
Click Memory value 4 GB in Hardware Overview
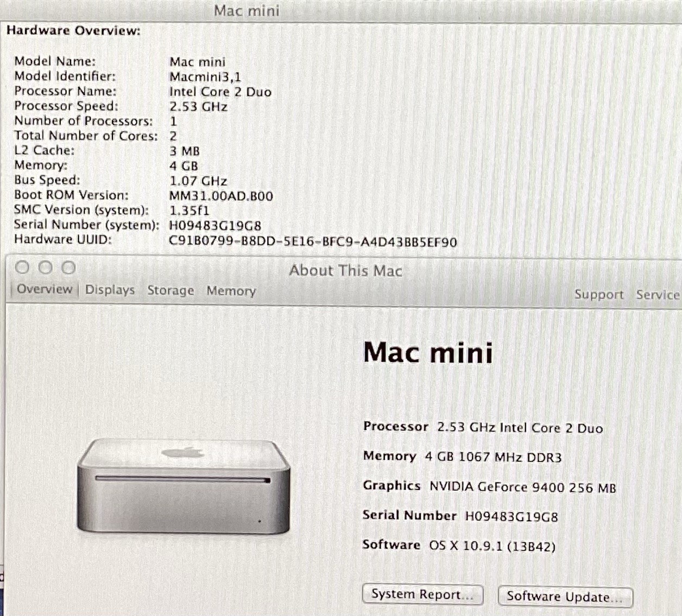pos(184,166)
